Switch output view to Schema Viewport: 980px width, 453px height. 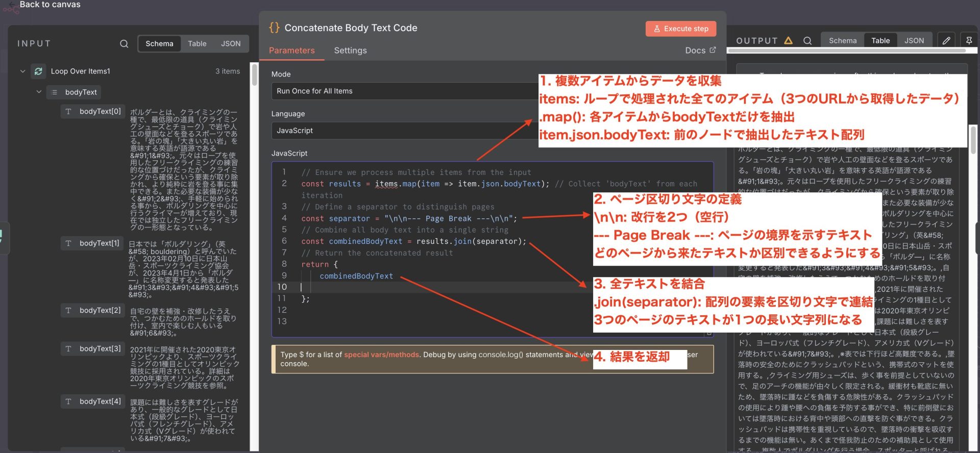(842, 41)
